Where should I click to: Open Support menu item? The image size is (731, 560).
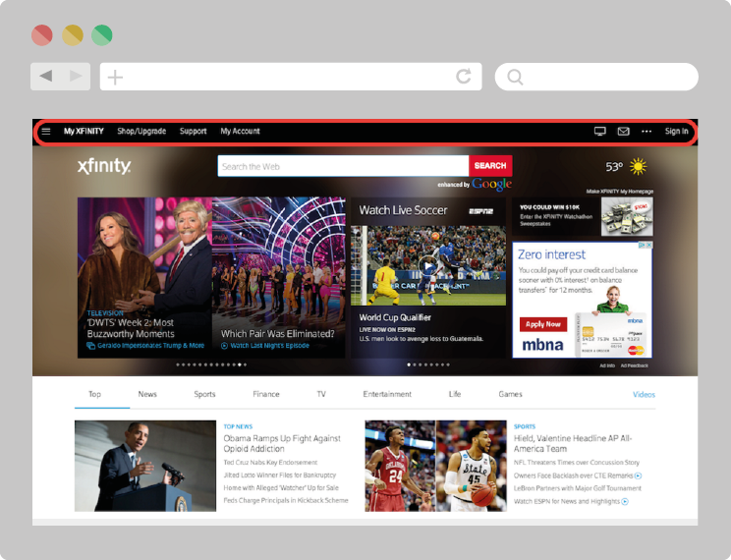tap(193, 132)
